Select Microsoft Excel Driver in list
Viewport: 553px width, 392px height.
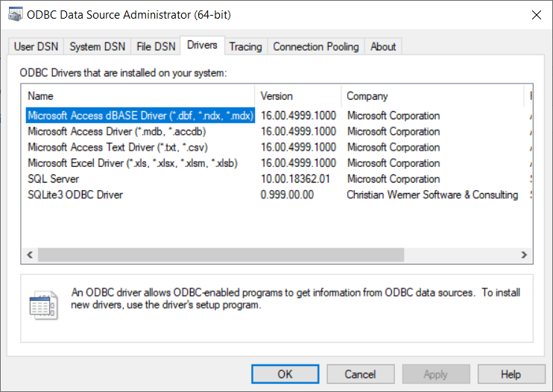tap(132, 162)
